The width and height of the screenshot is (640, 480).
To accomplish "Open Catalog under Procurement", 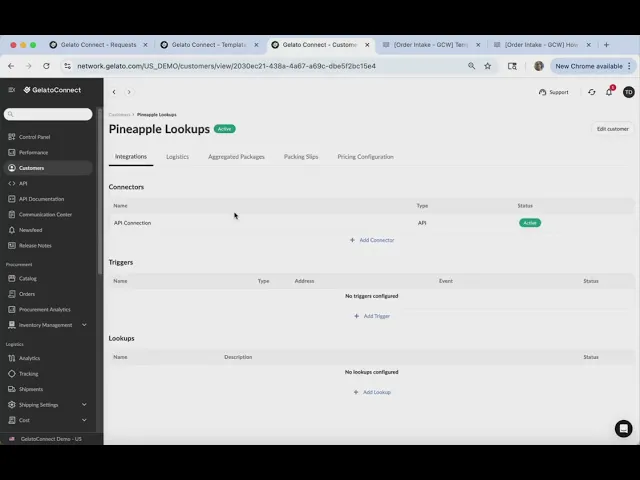I will [28, 278].
